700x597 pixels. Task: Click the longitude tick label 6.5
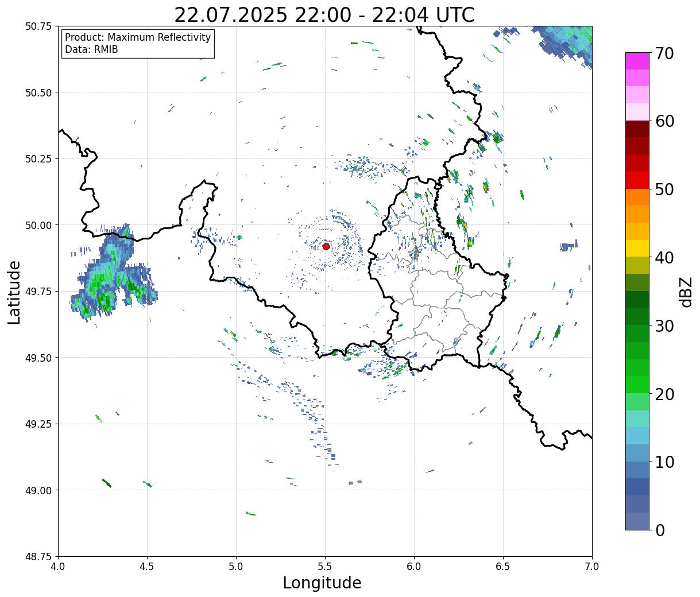point(503,567)
